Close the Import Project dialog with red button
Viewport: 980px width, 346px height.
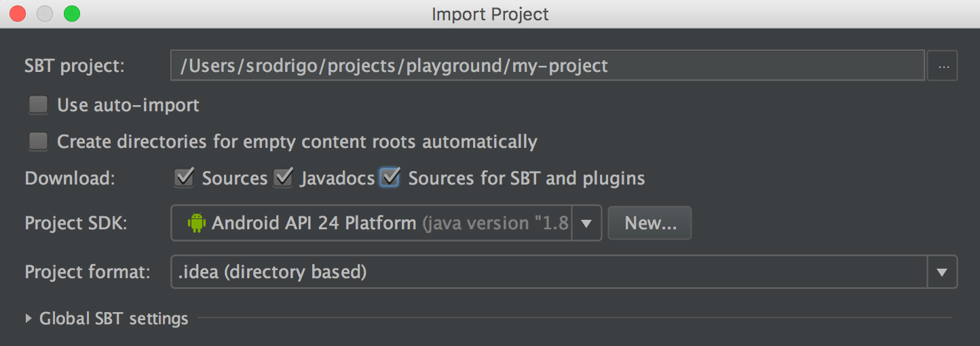tap(18, 13)
